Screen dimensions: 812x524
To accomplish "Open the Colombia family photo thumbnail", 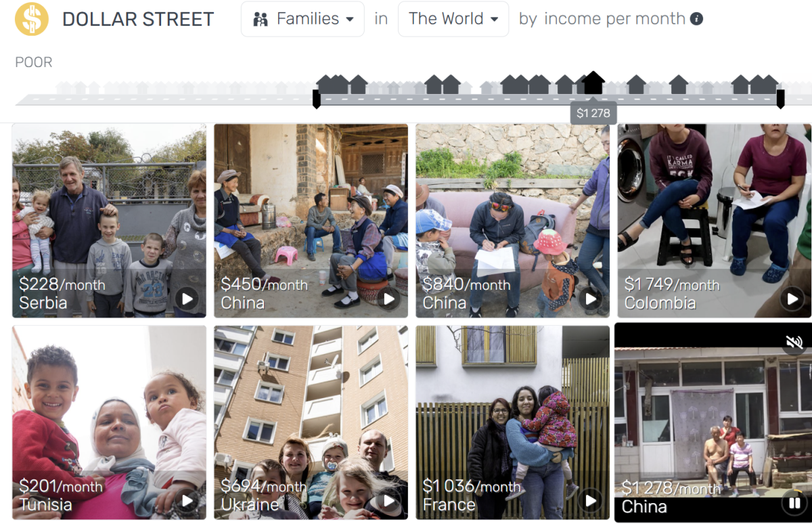I will tap(714, 221).
